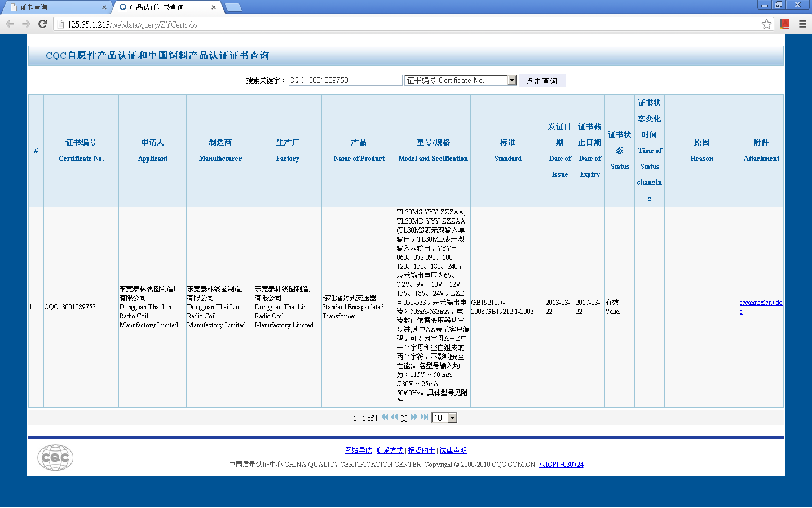The image size is (812, 508).
Task: Click the search keyword input field
Action: coord(345,80)
